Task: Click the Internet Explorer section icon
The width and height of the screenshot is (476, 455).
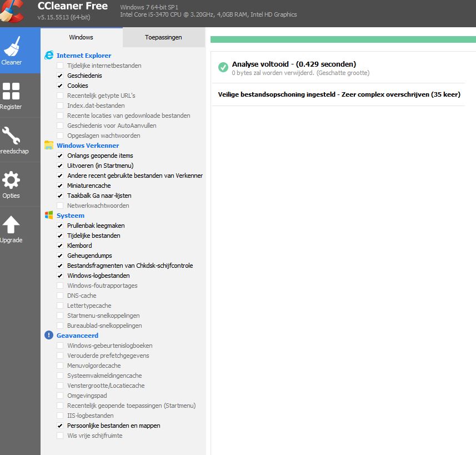Action: click(x=49, y=56)
